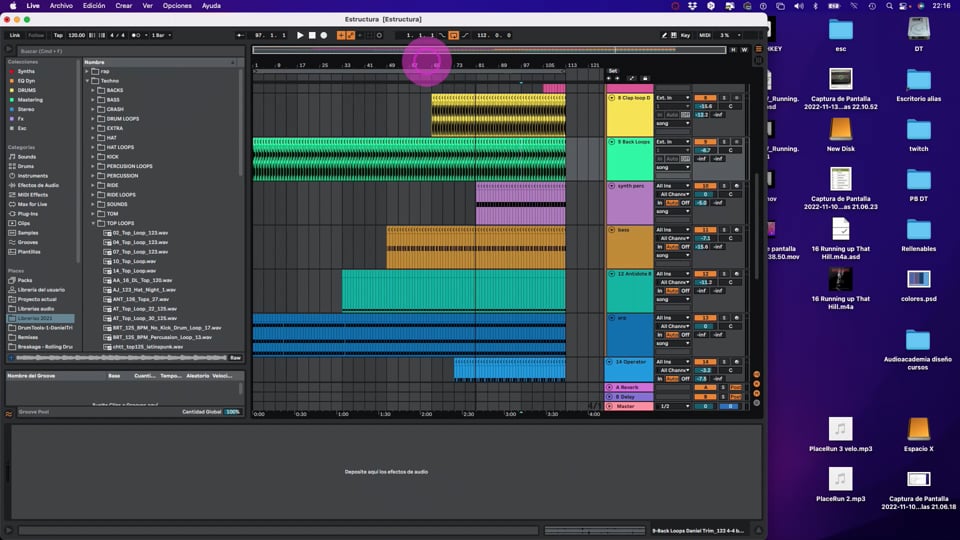Click the Buscar search field in browser
This screenshot has height=540, width=960.
(x=129, y=51)
